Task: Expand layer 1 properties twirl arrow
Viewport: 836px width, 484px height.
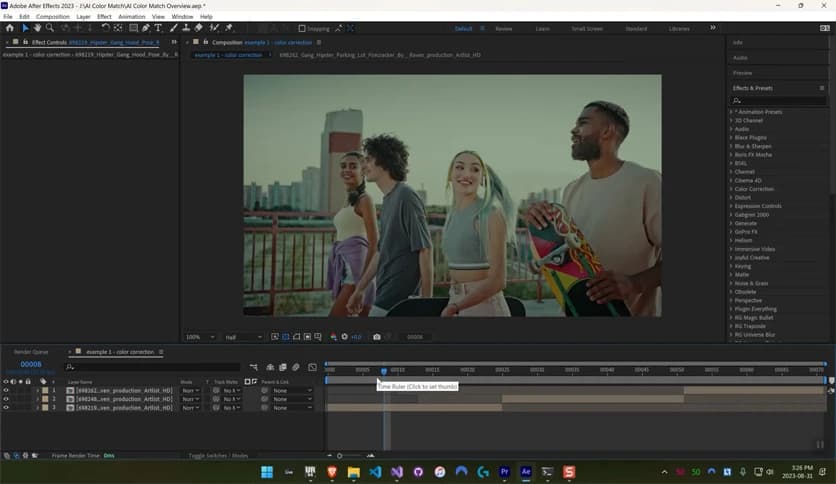Action: [37, 391]
